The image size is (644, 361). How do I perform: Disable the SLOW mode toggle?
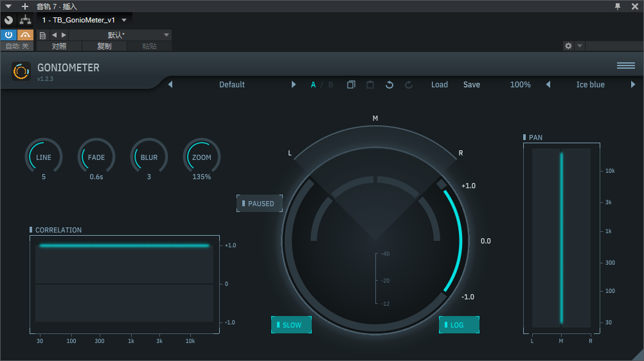[291, 325]
